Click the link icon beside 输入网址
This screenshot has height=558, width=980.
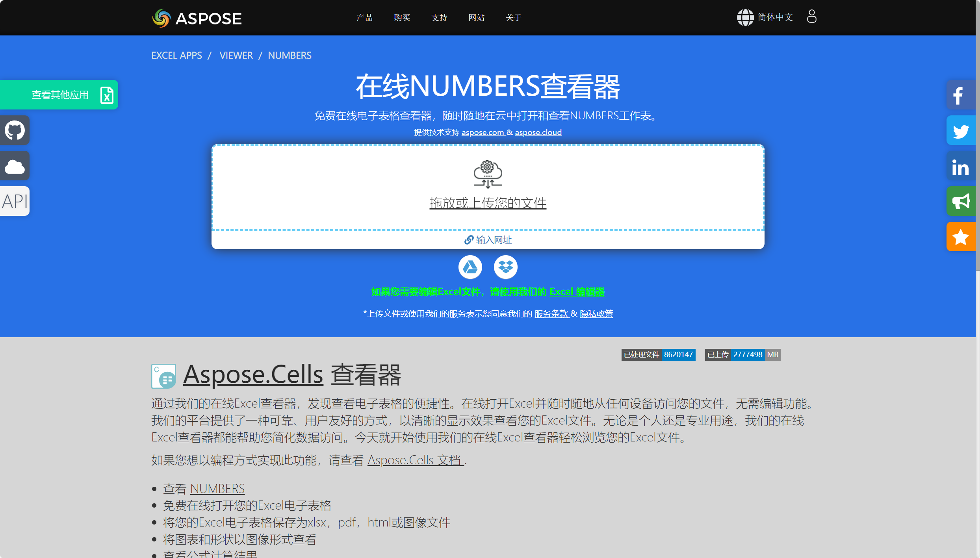pyautogui.click(x=469, y=240)
